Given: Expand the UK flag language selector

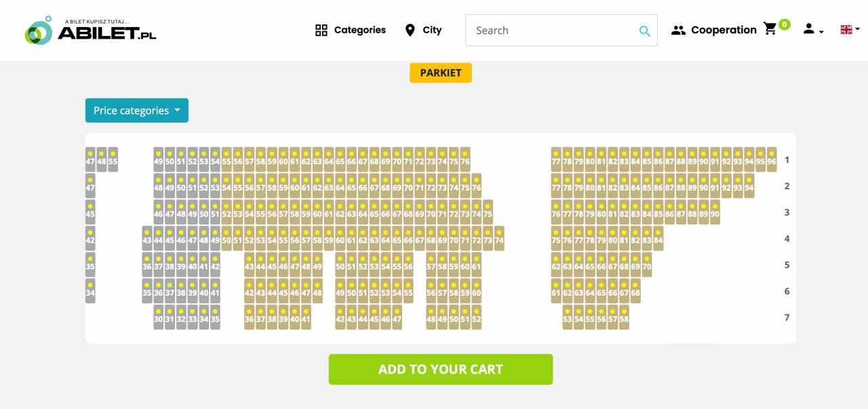Looking at the screenshot, I should [x=850, y=29].
